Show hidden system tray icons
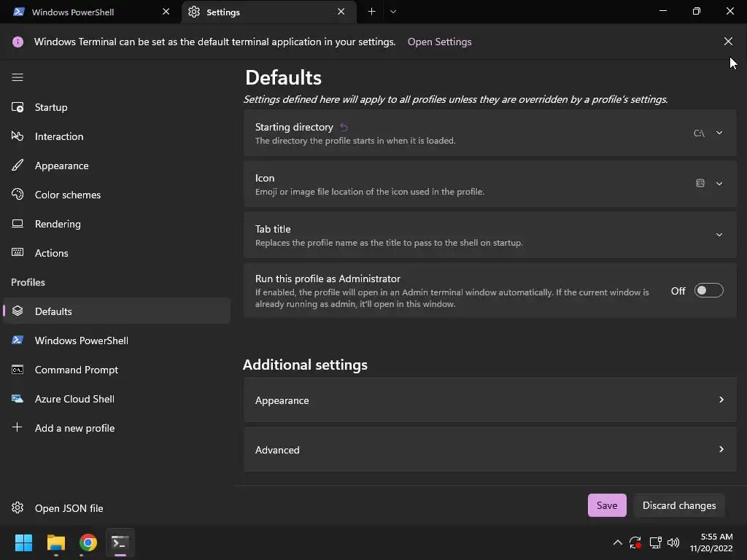The width and height of the screenshot is (747, 560). coord(617,542)
